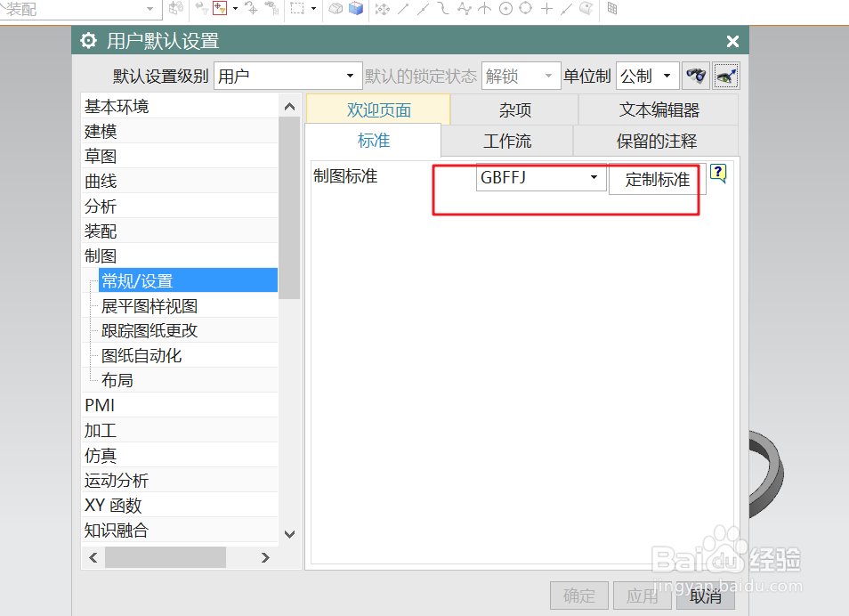Click the rectangle selection icon
The image size is (849, 616).
click(x=297, y=8)
